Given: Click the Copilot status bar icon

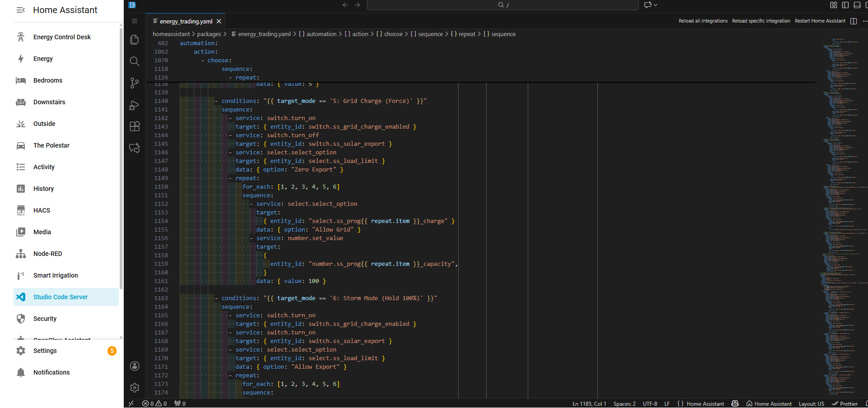Looking at the screenshot, I should tap(735, 403).
